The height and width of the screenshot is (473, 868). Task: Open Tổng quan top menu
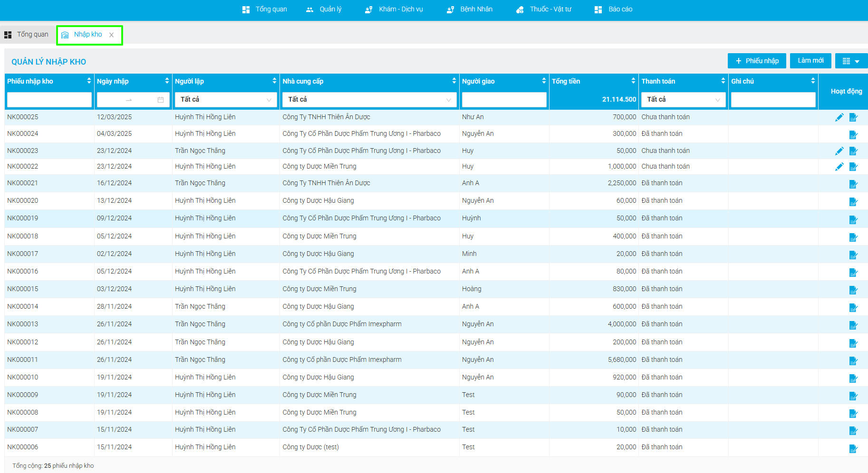point(265,9)
